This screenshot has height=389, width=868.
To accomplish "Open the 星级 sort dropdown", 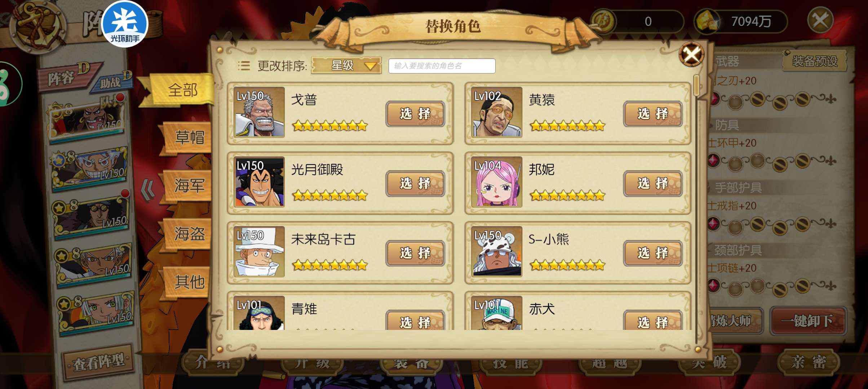I will tap(346, 66).
